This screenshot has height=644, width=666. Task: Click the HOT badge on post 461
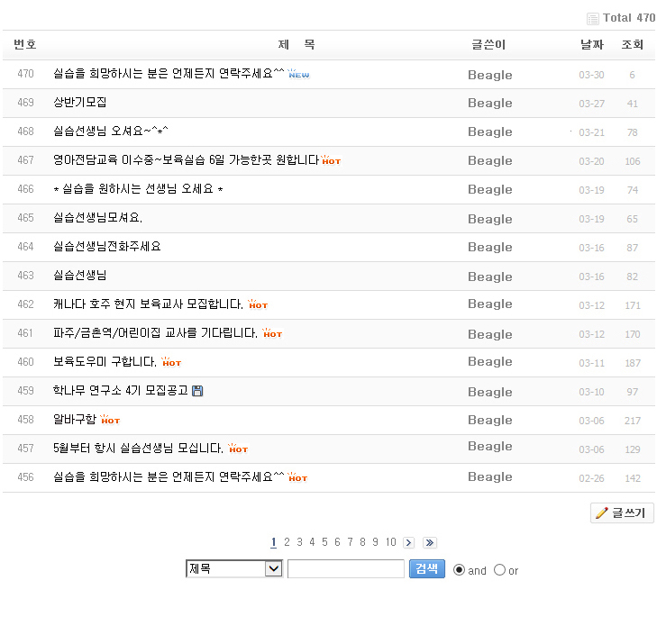click(x=272, y=333)
